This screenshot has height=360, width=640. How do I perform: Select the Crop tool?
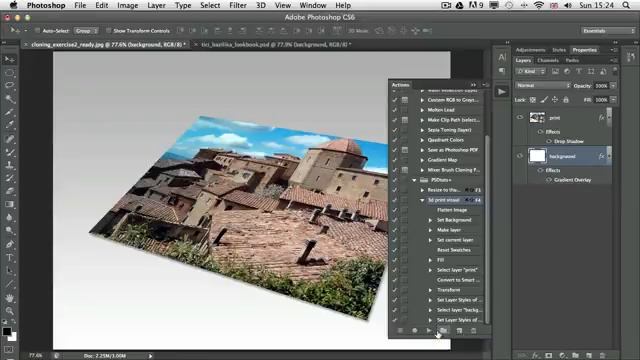click(x=9, y=112)
